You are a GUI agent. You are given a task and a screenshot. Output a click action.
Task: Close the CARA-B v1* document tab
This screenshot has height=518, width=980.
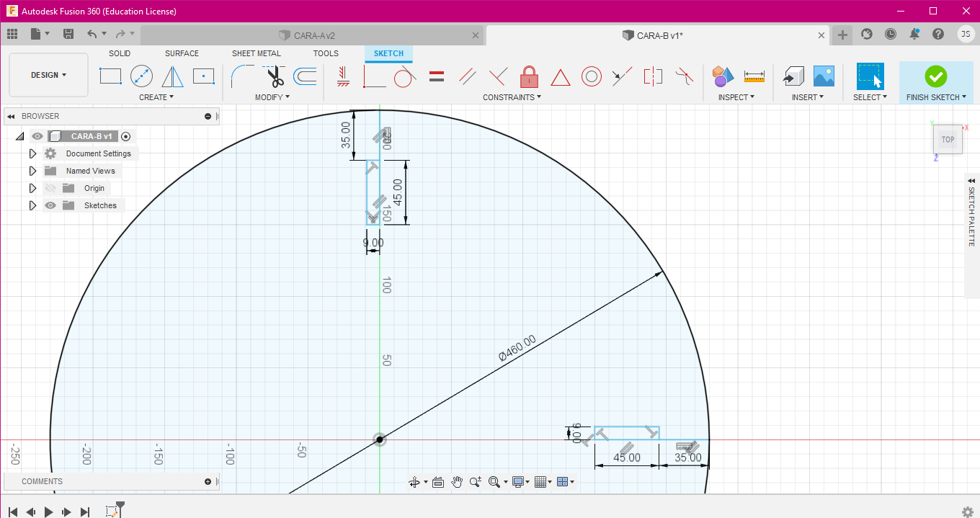point(821,35)
